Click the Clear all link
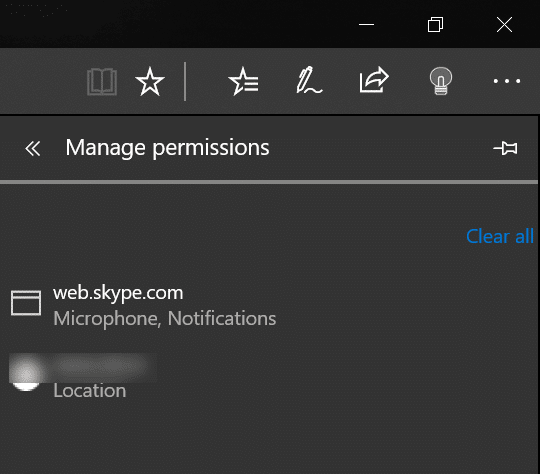540x474 pixels. point(500,236)
